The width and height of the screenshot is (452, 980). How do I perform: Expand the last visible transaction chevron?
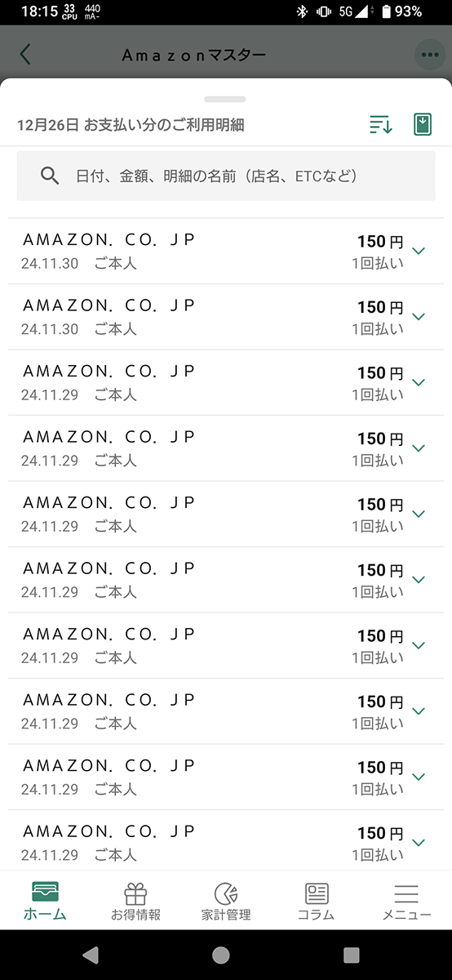(419, 842)
